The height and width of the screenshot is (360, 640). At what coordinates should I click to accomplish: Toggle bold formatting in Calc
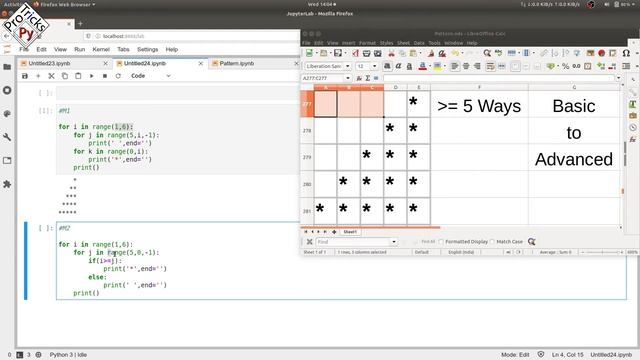click(387, 66)
